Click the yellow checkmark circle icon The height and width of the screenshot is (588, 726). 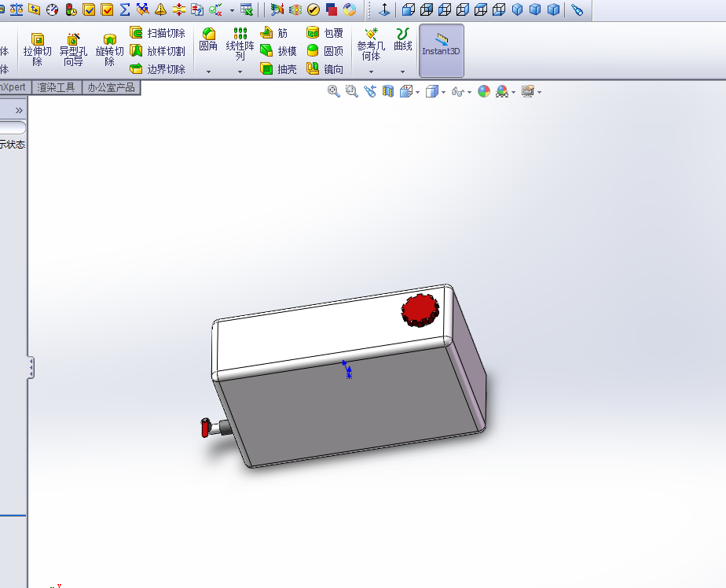pyautogui.click(x=313, y=9)
